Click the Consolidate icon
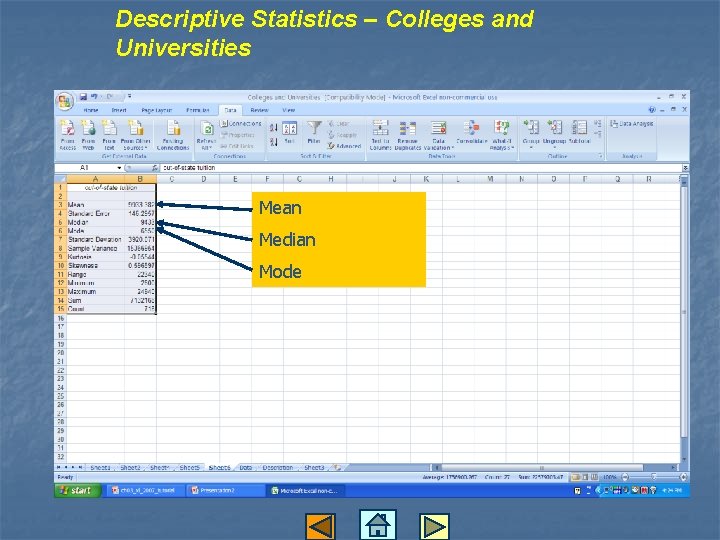Image resolution: width=720 pixels, height=540 pixels. click(x=472, y=128)
